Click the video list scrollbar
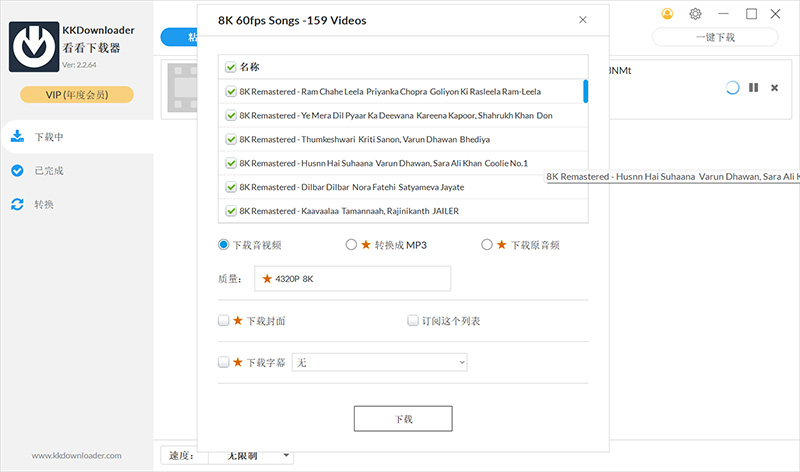The image size is (800, 472). 585,92
